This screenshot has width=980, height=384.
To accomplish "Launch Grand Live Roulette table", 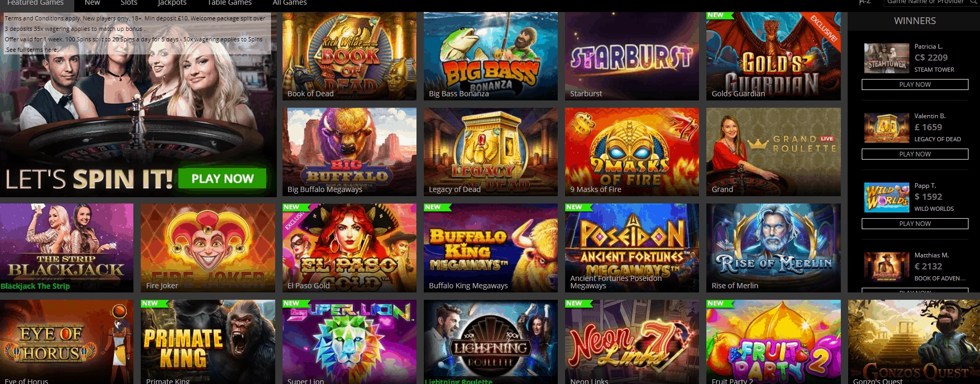I will (x=773, y=152).
